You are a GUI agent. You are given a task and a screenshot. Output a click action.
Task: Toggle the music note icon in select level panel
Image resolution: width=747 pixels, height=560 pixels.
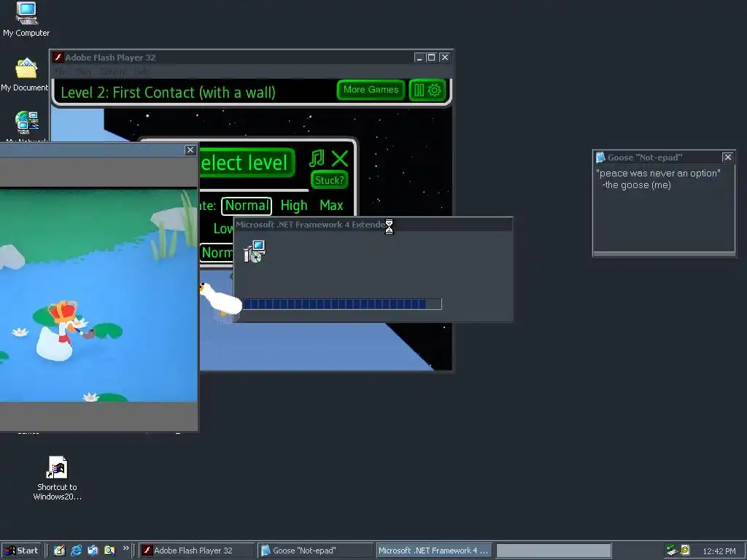pos(317,158)
